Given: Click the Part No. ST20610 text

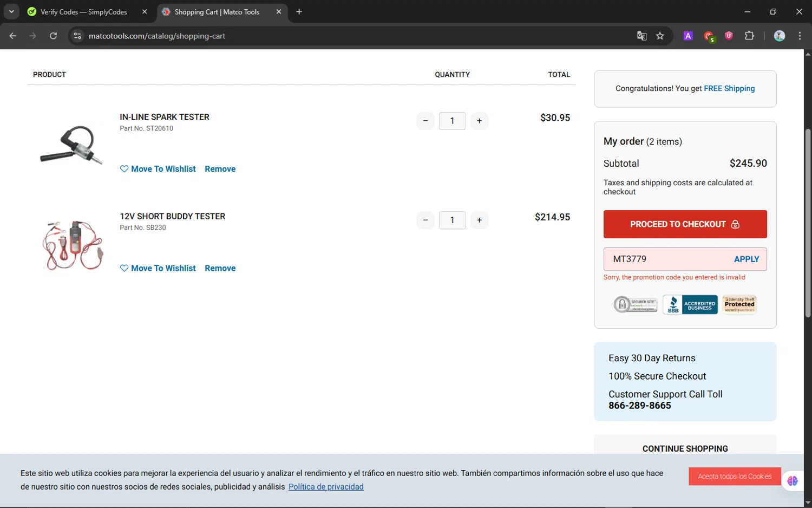Looking at the screenshot, I should (x=147, y=128).
